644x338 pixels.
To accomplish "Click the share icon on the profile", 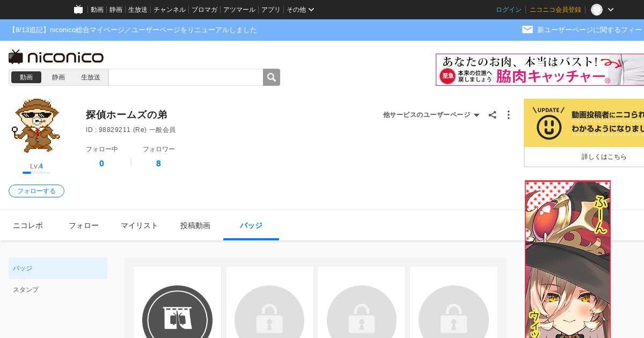I will click(x=492, y=115).
